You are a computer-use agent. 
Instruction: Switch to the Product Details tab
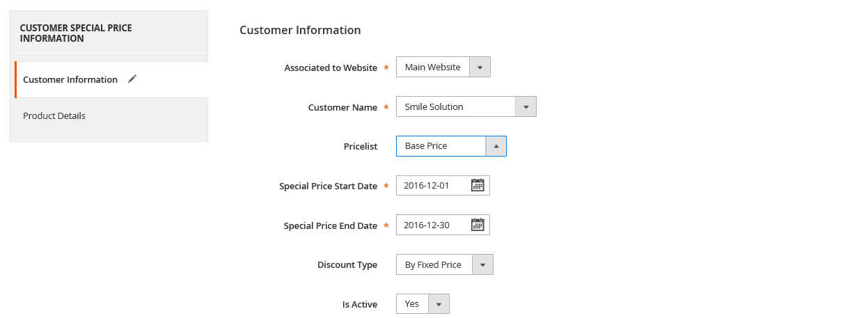pyautogui.click(x=54, y=116)
